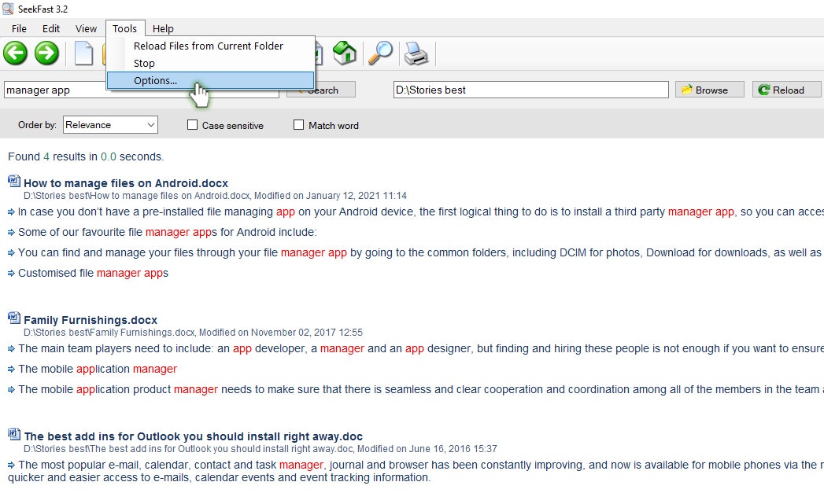Viewport: 824px width, 504px height.
Task: Open the View menu
Action: click(x=86, y=29)
